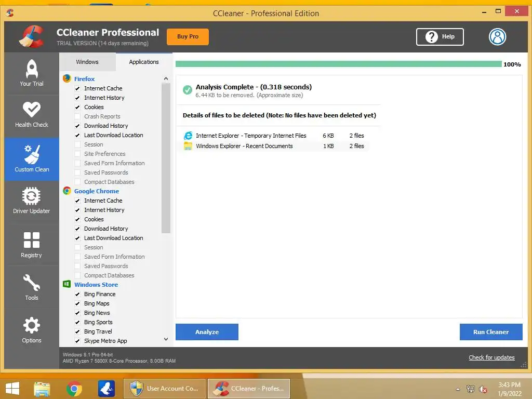The width and height of the screenshot is (532, 399).
Task: Click the applications list scrollbar thumb
Action: pyautogui.click(x=166, y=158)
